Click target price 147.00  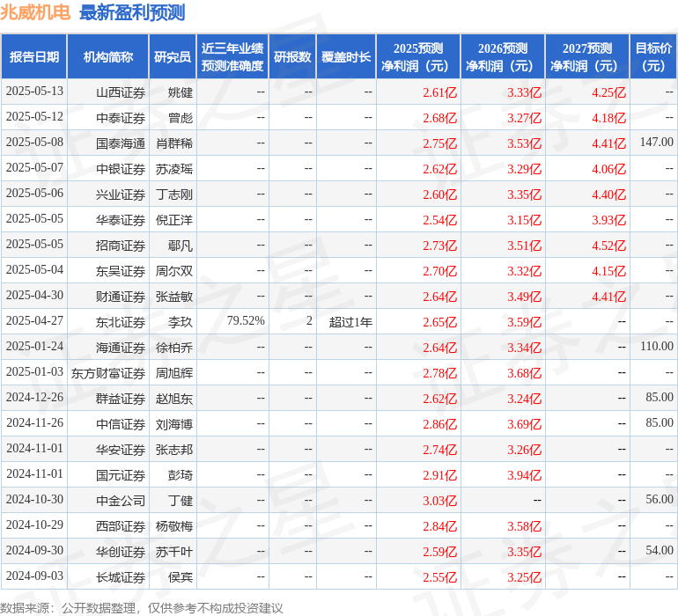click(656, 142)
